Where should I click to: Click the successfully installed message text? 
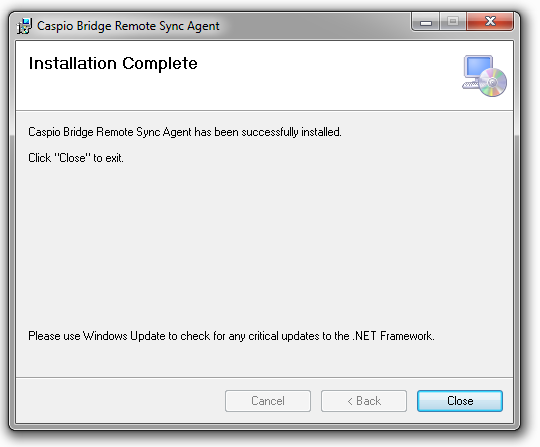pyautogui.click(x=185, y=132)
